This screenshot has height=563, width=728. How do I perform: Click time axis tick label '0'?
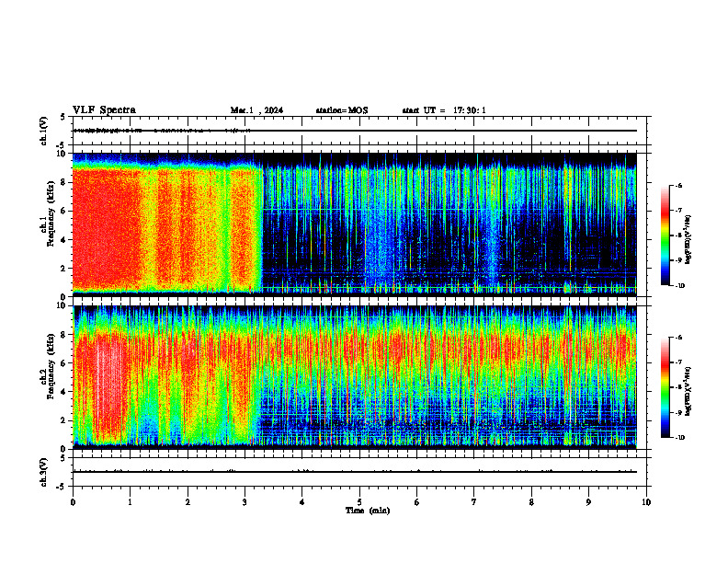click(x=73, y=502)
